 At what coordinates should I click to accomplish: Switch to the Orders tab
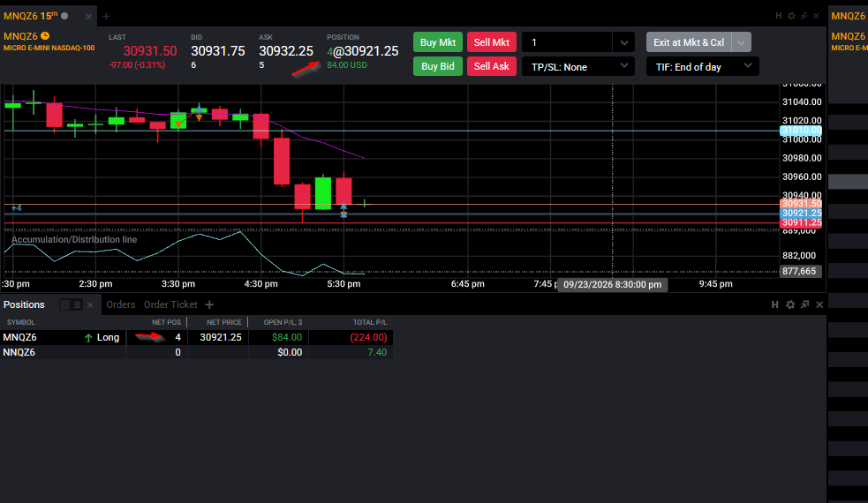point(121,304)
